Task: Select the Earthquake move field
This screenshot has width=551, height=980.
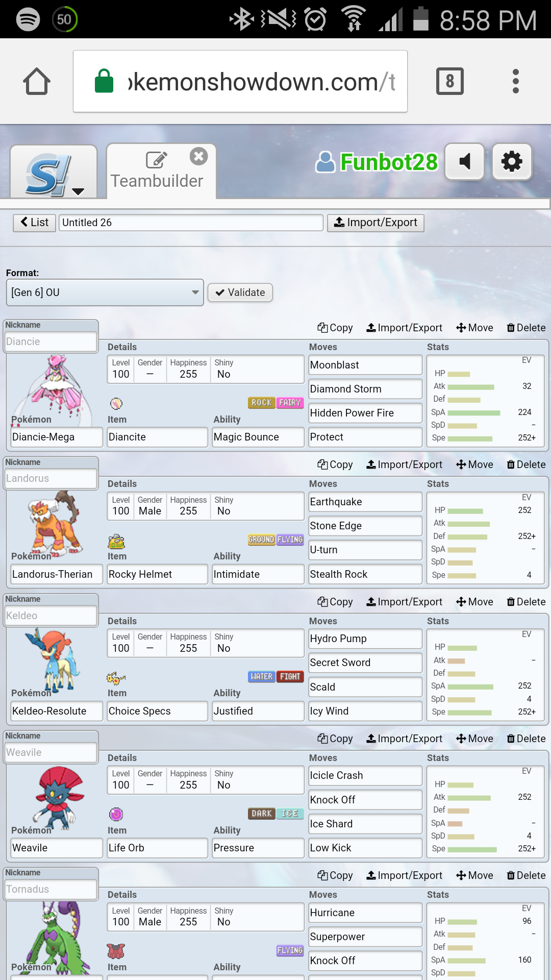Action: tap(365, 502)
